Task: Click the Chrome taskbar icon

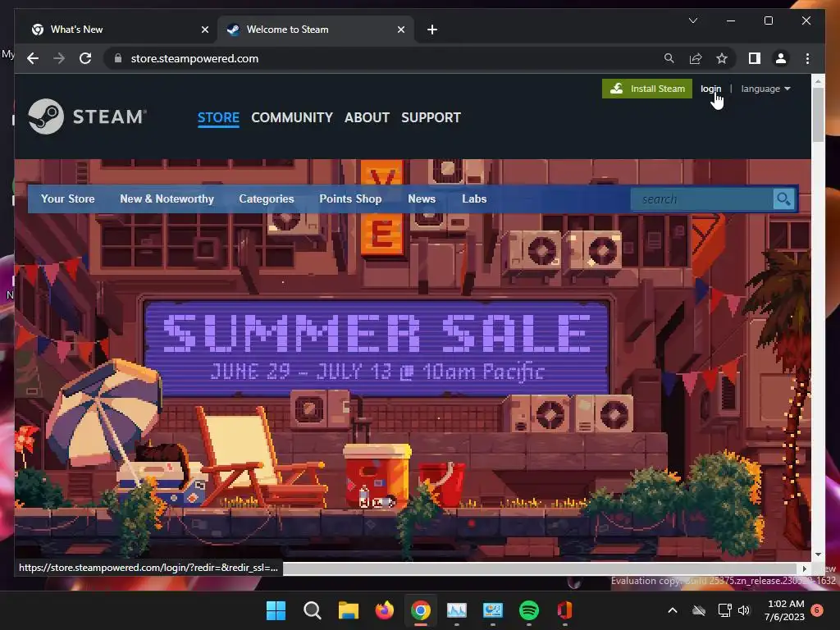Action: click(421, 610)
